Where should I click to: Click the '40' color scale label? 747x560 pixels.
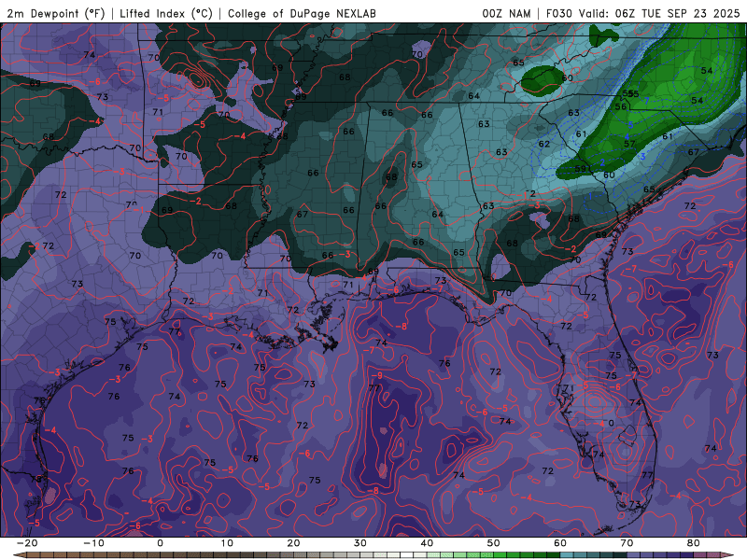click(x=427, y=543)
